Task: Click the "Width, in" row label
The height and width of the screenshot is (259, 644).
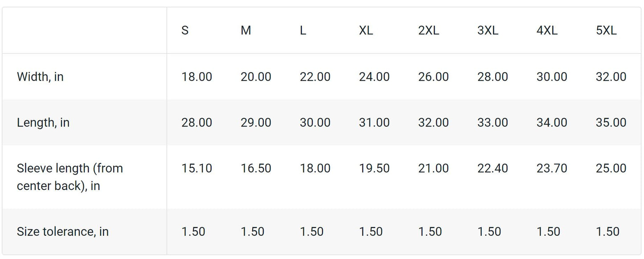Action: tap(40, 77)
